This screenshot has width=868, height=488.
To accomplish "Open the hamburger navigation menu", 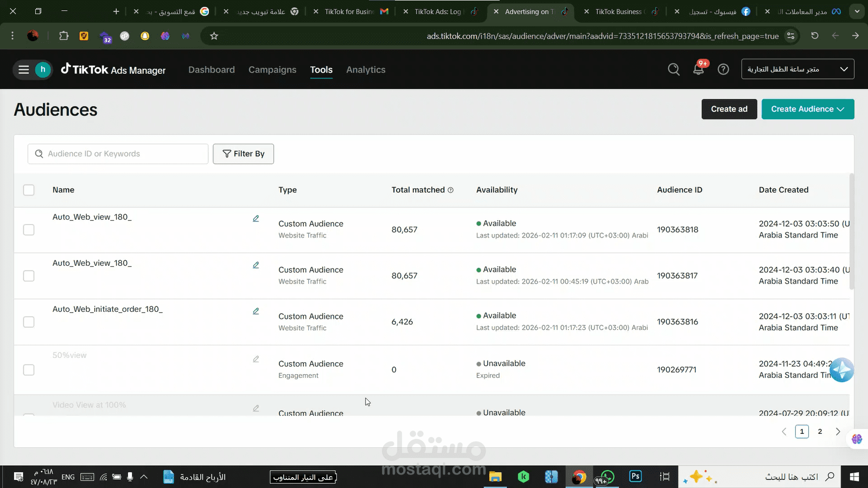I will (x=23, y=69).
